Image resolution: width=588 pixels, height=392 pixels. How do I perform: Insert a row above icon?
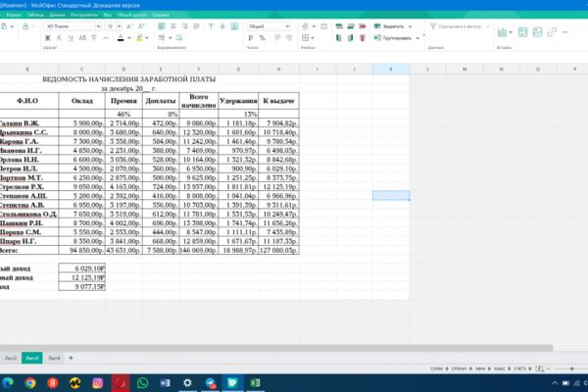(339, 26)
